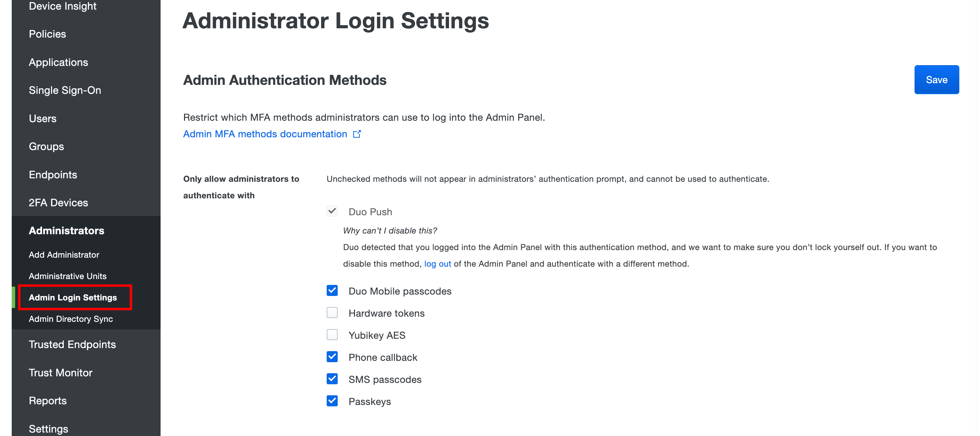Go to Administrative Units

[68, 276]
